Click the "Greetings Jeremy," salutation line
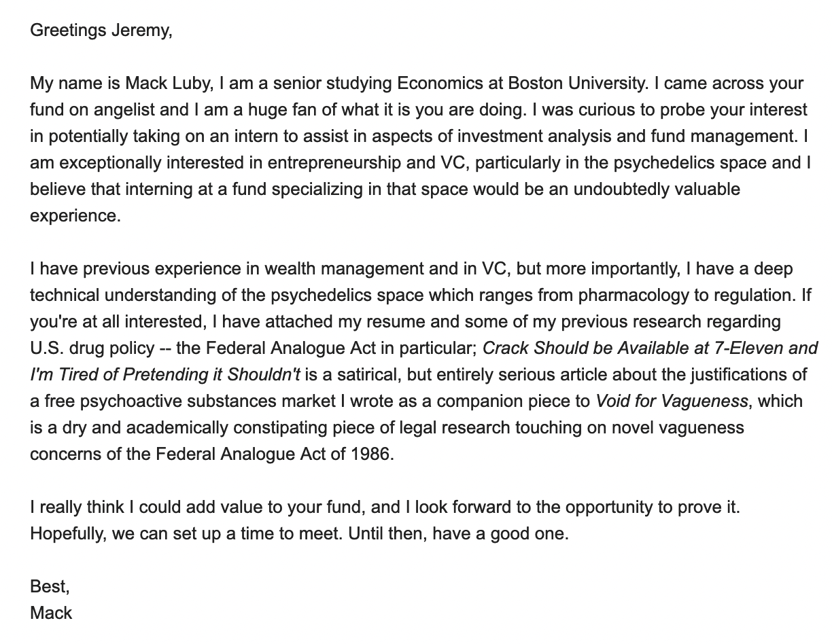 [101, 31]
